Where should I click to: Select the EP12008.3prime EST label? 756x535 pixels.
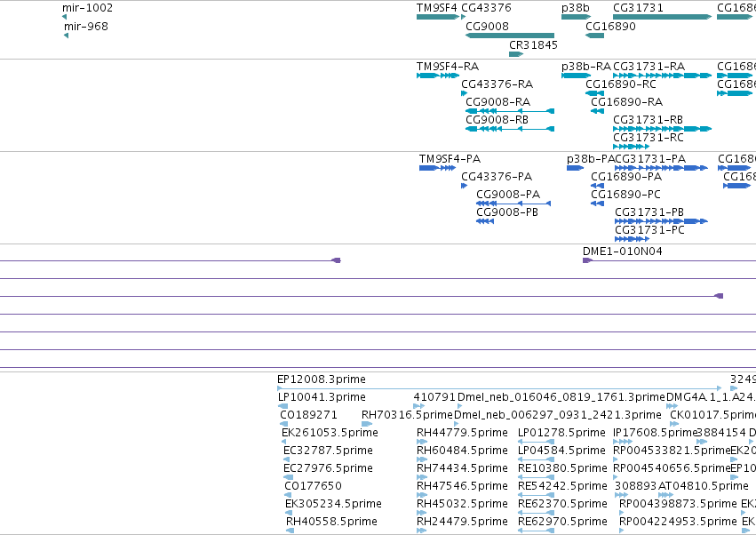pos(321,379)
